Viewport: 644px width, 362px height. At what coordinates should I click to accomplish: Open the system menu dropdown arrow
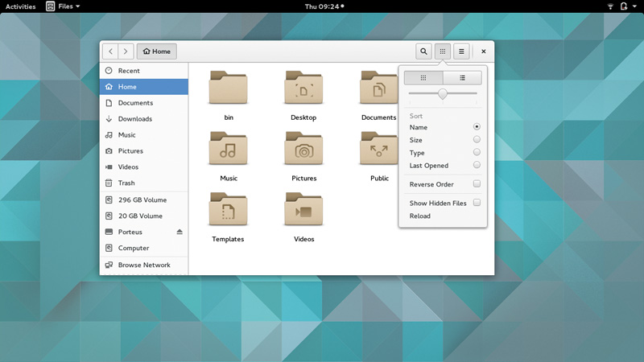[x=634, y=6]
